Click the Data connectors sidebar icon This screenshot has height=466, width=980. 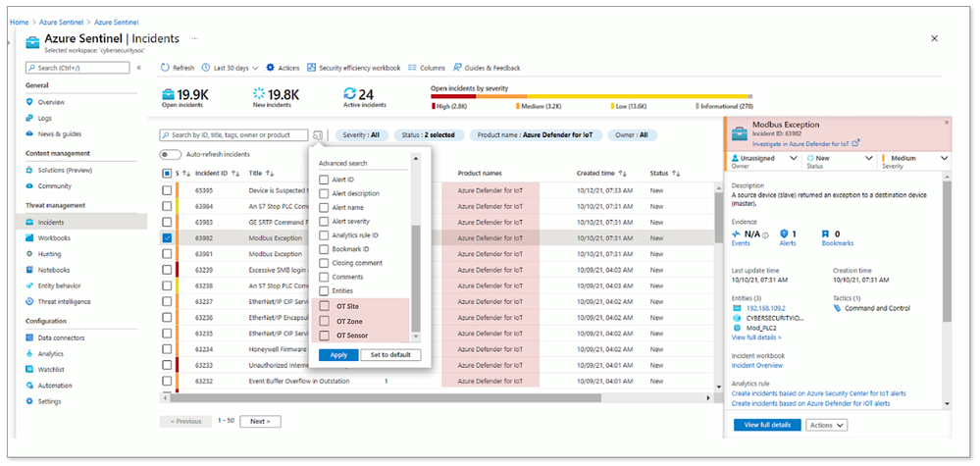pos(29,337)
